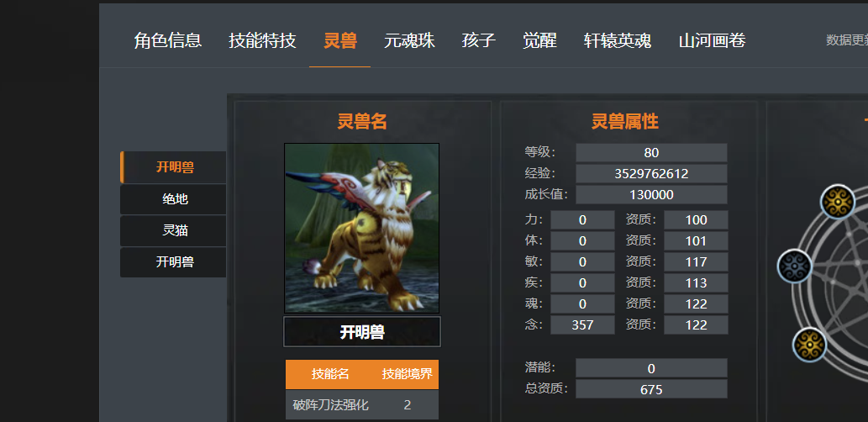The width and height of the screenshot is (868, 422).
Task: Click the 技能名 table header
Action: pyautogui.click(x=330, y=374)
